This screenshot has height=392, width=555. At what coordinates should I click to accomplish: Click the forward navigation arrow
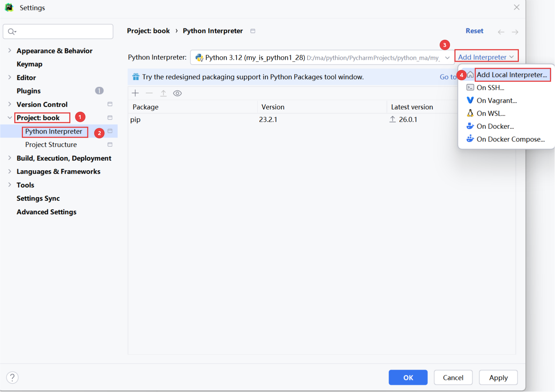(x=515, y=32)
